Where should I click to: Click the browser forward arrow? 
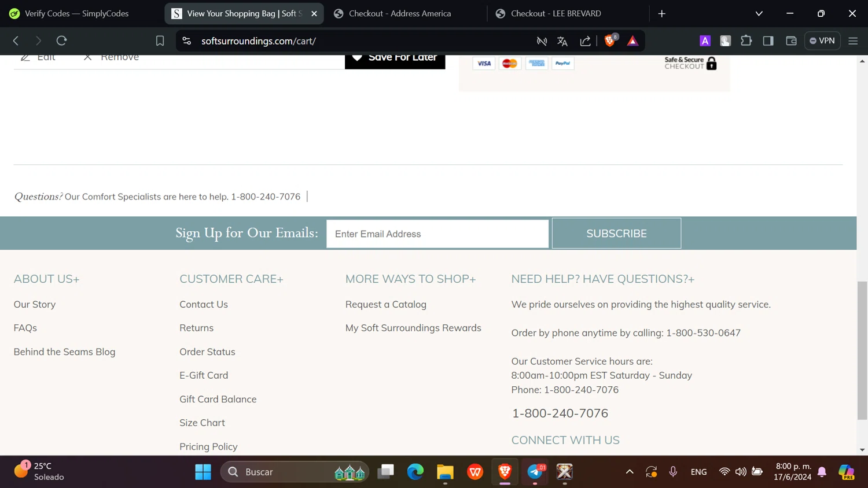[38, 41]
